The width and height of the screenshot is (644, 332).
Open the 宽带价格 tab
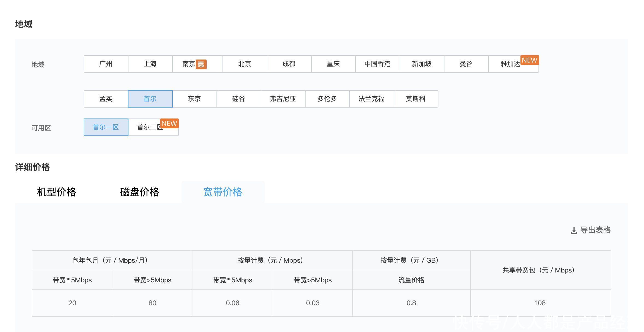pos(223,192)
